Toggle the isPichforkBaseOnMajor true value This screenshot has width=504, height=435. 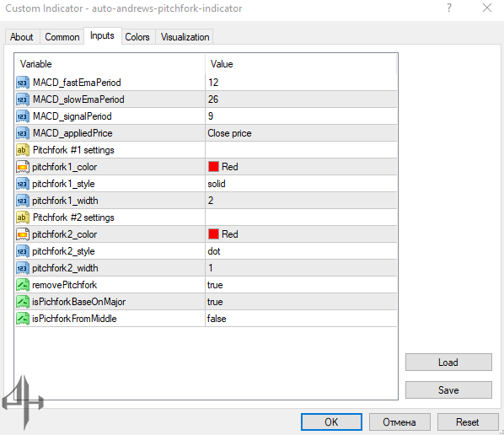point(301,302)
